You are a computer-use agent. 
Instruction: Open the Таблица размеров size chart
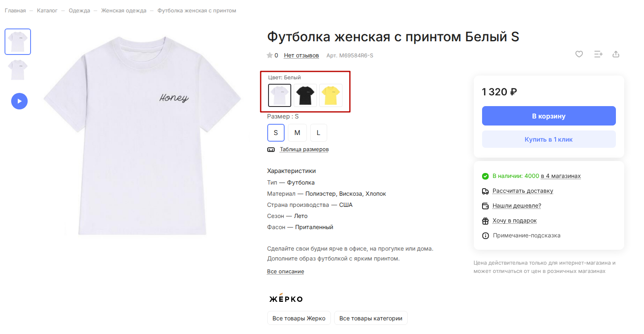click(x=304, y=149)
